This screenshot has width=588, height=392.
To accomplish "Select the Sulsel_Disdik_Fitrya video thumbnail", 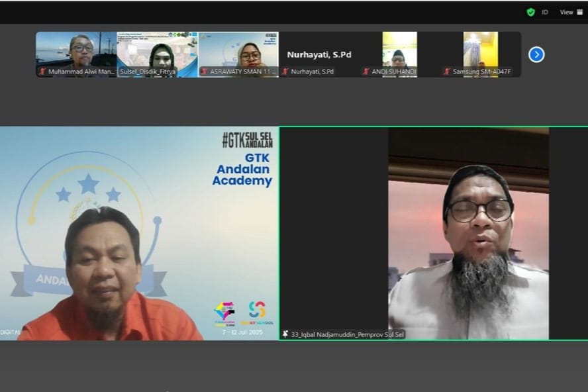I will (157, 52).
